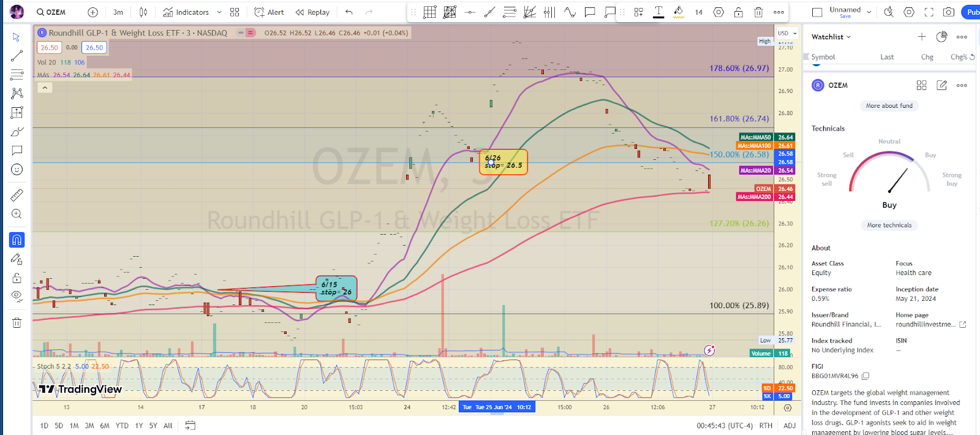Hide all drawings with the eye icon
This screenshot has height=435, width=980.
(17, 297)
